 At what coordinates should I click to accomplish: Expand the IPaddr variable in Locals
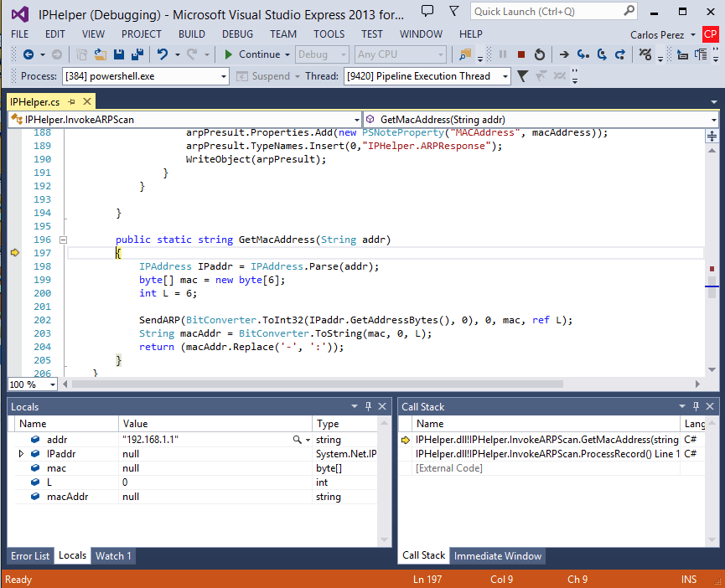[x=21, y=454]
